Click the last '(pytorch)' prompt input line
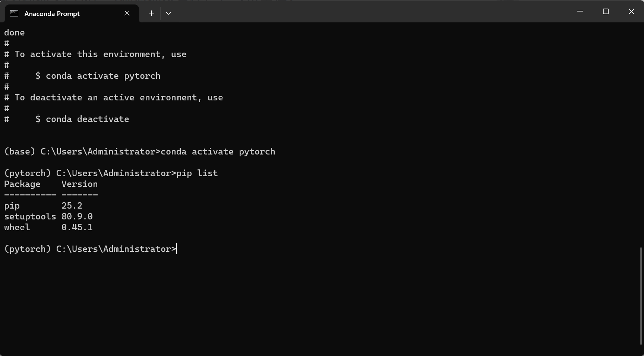Image resolution: width=644 pixels, height=356 pixels. coord(90,249)
